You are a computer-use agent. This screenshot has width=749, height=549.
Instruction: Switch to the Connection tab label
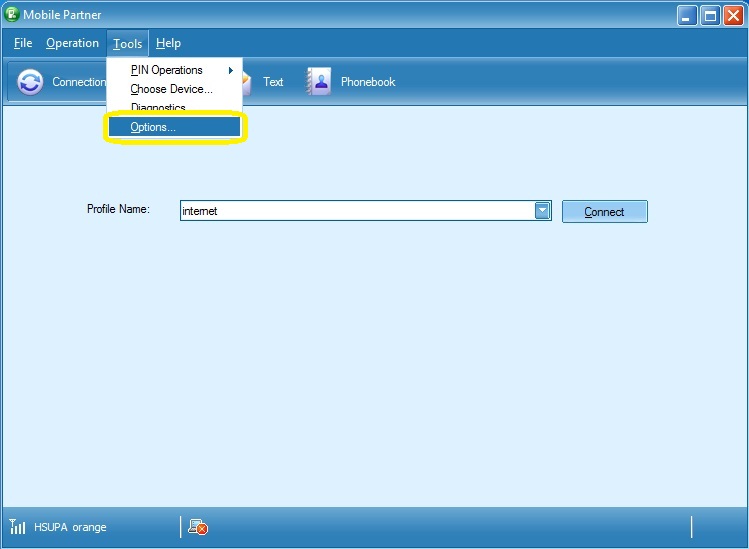pos(79,82)
